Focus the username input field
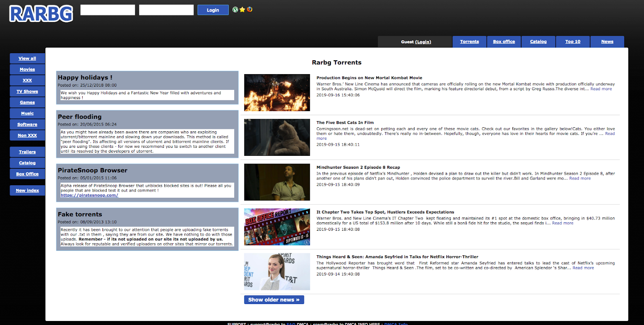Screen dimensions: 644x325 (x=108, y=10)
